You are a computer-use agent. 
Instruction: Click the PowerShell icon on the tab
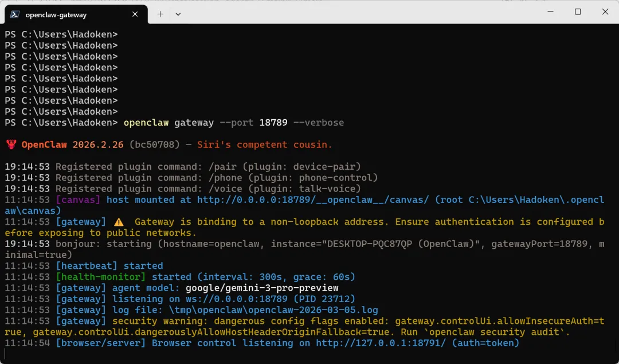coord(15,14)
